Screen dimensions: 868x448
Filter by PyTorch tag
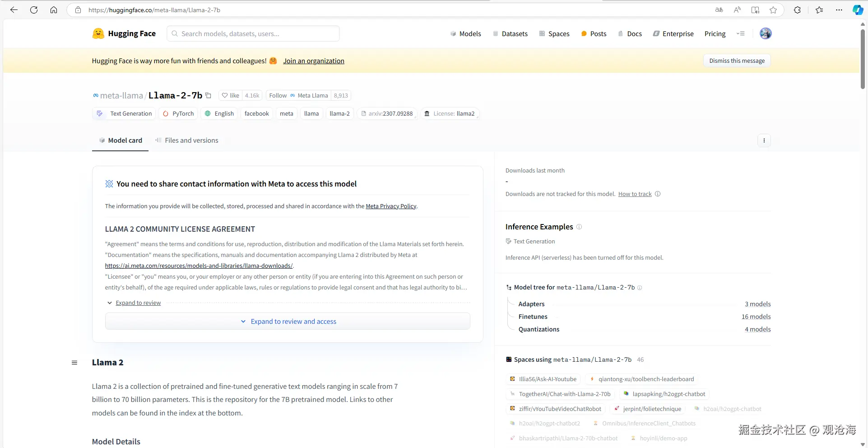(x=178, y=113)
